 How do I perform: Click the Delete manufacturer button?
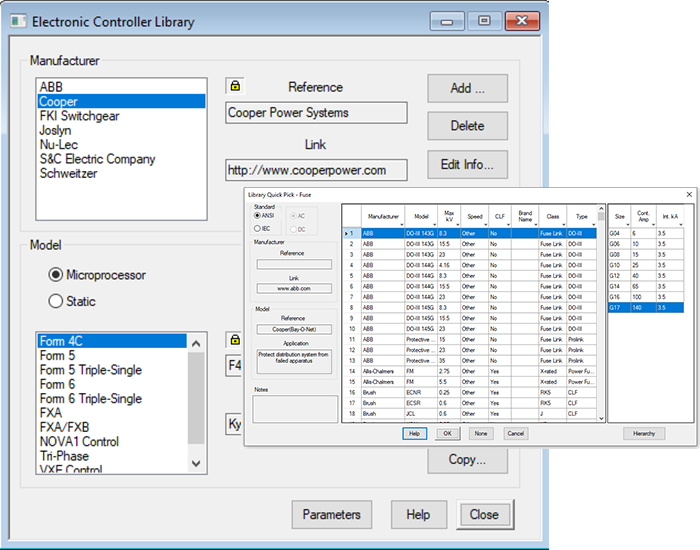[467, 126]
